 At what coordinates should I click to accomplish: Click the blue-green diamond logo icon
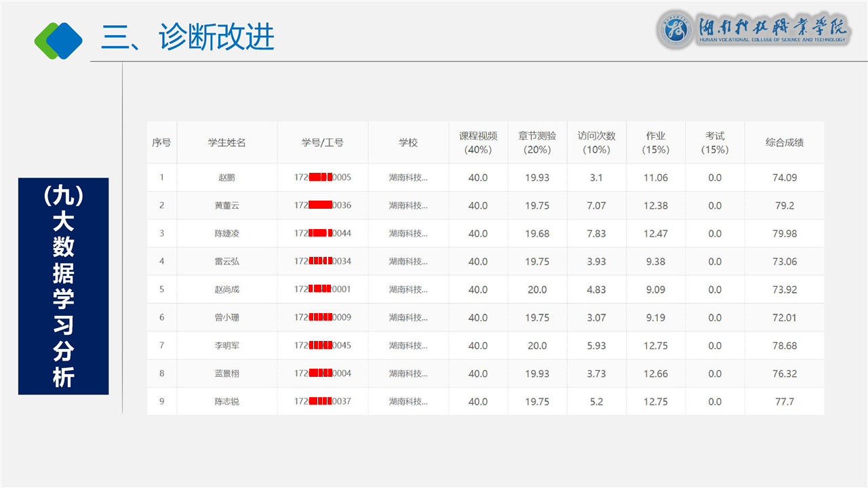(58, 40)
